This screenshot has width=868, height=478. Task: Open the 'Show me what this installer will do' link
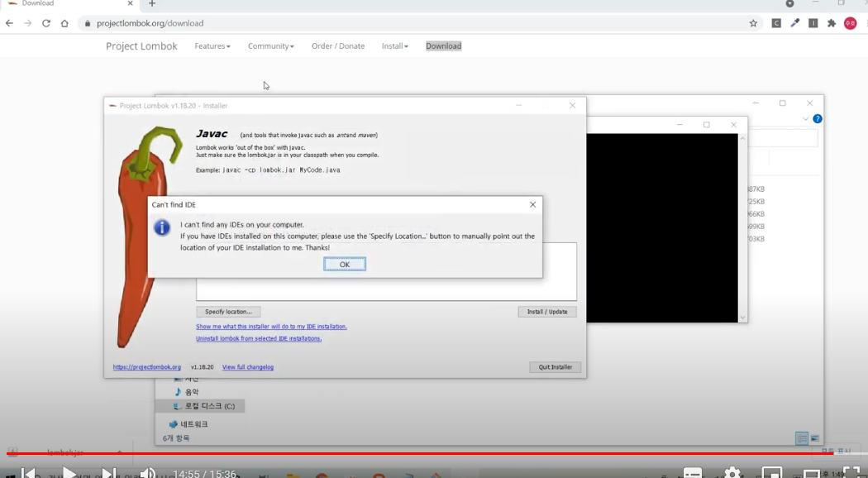point(271,326)
